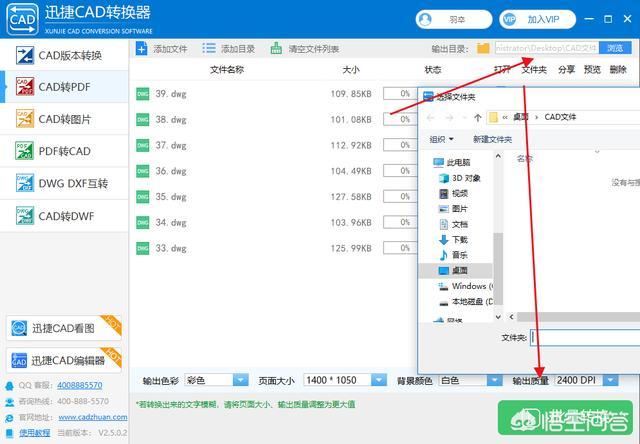Click the 文件夹 name input field
This screenshot has width=640, height=444.
[x=585, y=337]
